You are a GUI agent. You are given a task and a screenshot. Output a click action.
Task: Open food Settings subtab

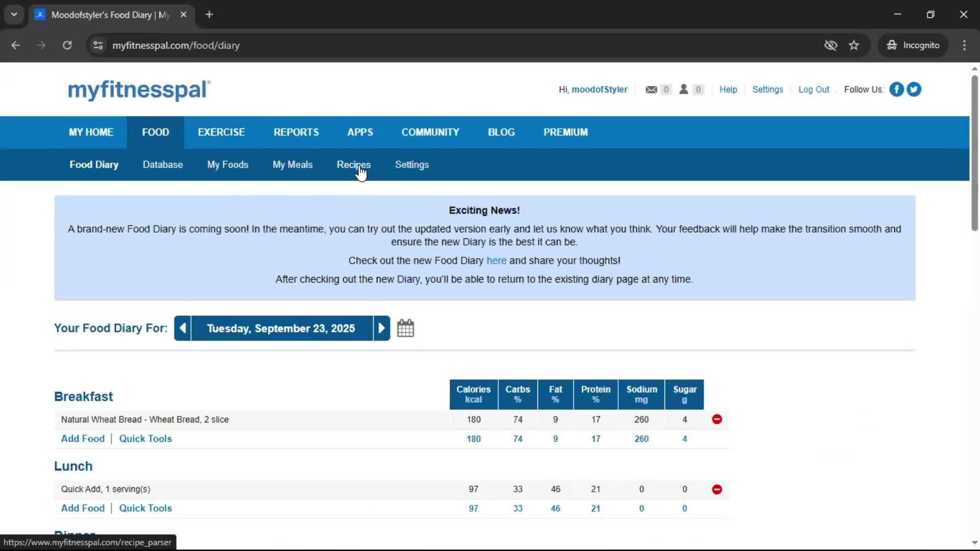click(x=412, y=165)
